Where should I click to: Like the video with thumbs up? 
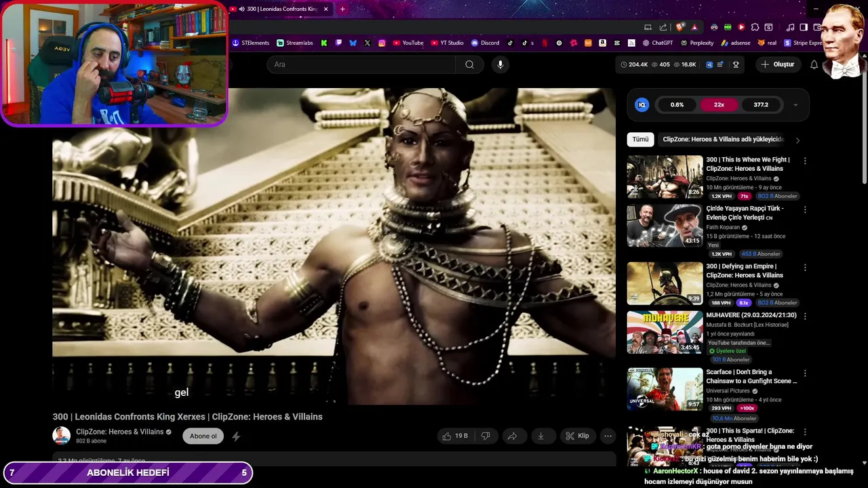tap(455, 436)
